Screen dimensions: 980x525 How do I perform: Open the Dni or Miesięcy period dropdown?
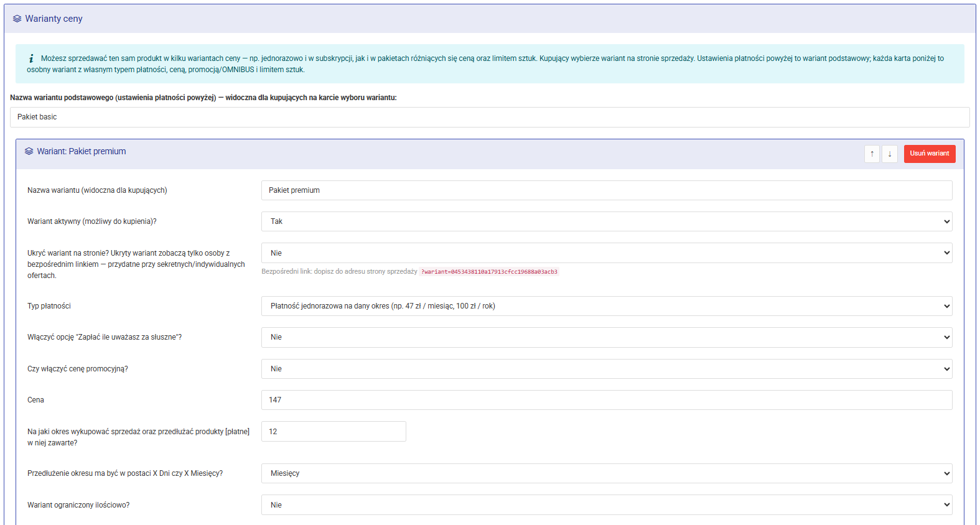point(607,473)
